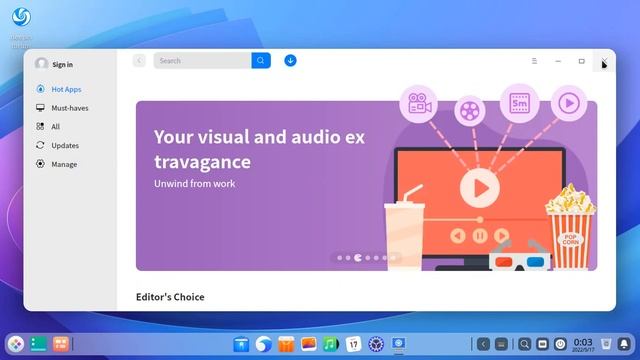Collapse the dock tray arrow
This screenshot has height=360, width=640.
[483, 344]
